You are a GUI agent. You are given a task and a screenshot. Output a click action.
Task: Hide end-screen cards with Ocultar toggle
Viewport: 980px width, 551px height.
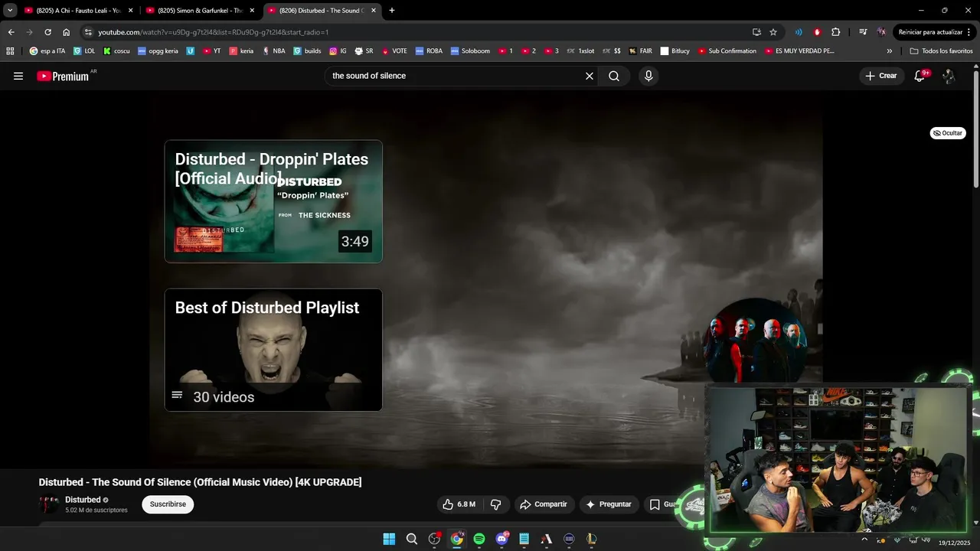click(948, 133)
